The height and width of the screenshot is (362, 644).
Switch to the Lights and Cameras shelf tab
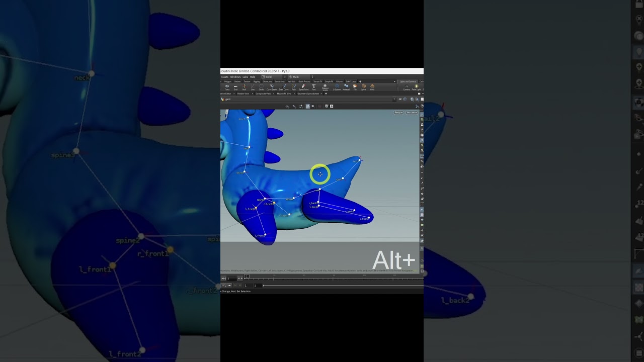[x=408, y=81]
